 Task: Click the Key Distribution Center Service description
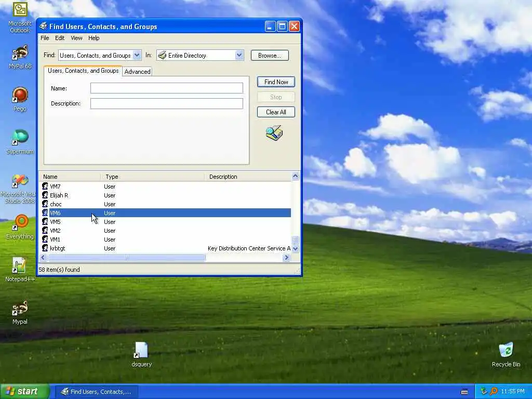tap(249, 248)
